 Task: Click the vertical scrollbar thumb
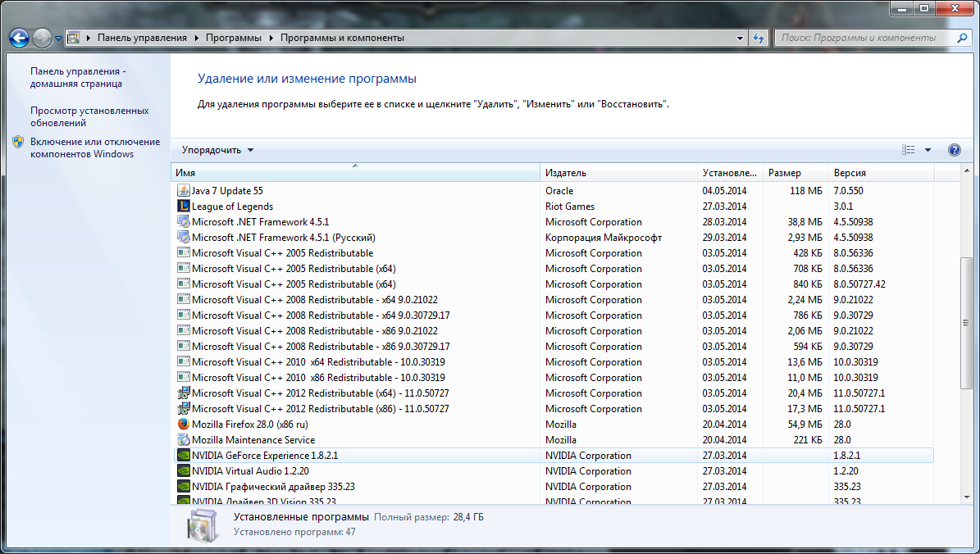(967, 323)
